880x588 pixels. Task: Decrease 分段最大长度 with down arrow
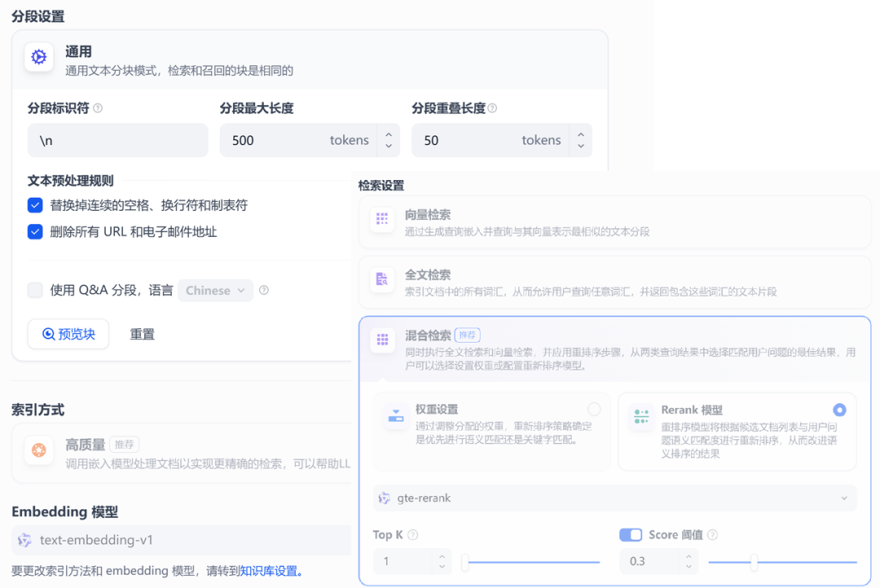click(389, 146)
